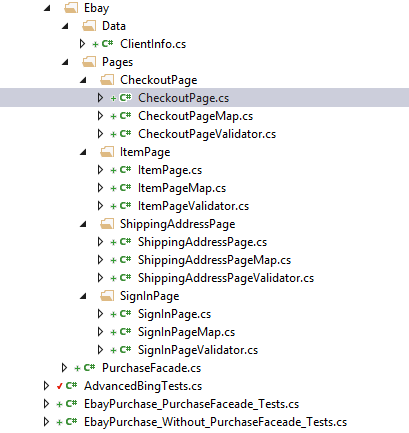Expand the ShippingAddressPageValidator.cs file node

point(100,278)
